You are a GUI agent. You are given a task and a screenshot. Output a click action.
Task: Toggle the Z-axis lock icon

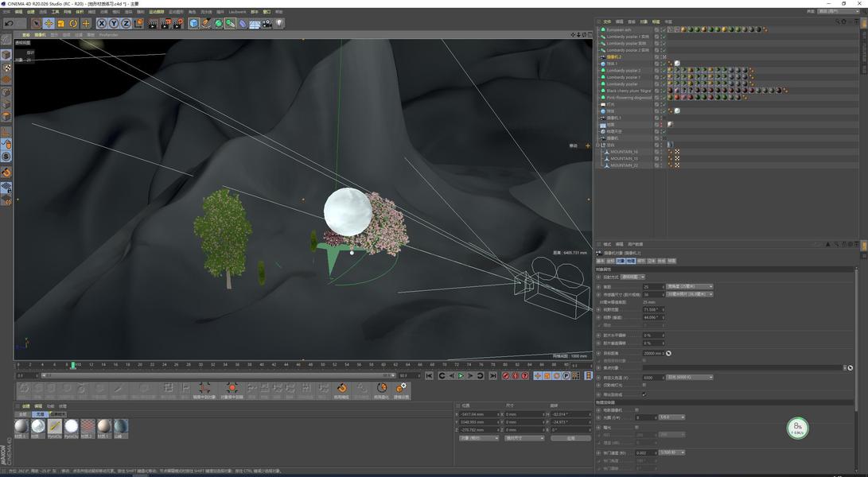click(x=126, y=24)
